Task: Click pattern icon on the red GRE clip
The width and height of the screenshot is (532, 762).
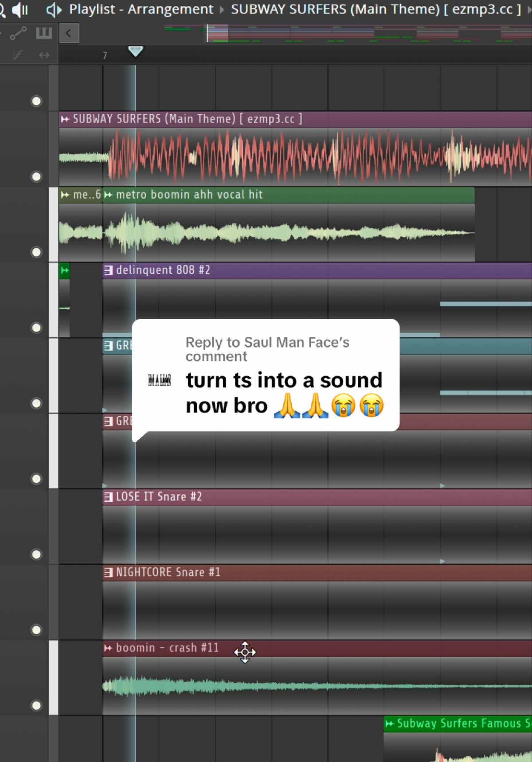Action: click(x=108, y=421)
